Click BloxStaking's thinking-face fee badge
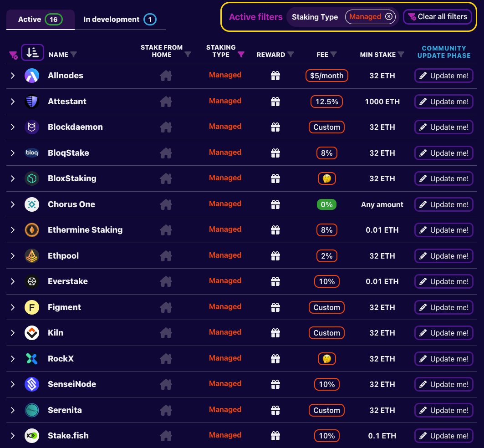Viewport: 484px width, 448px height. 326,178
